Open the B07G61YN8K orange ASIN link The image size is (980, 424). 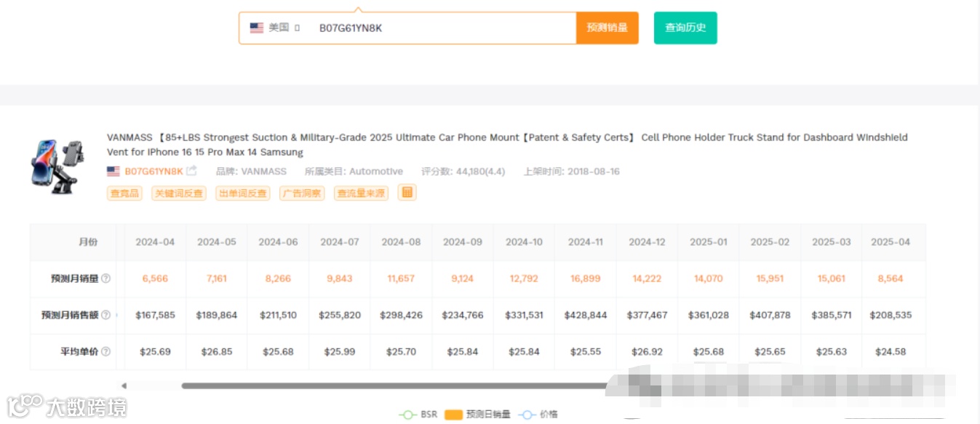[x=154, y=172]
